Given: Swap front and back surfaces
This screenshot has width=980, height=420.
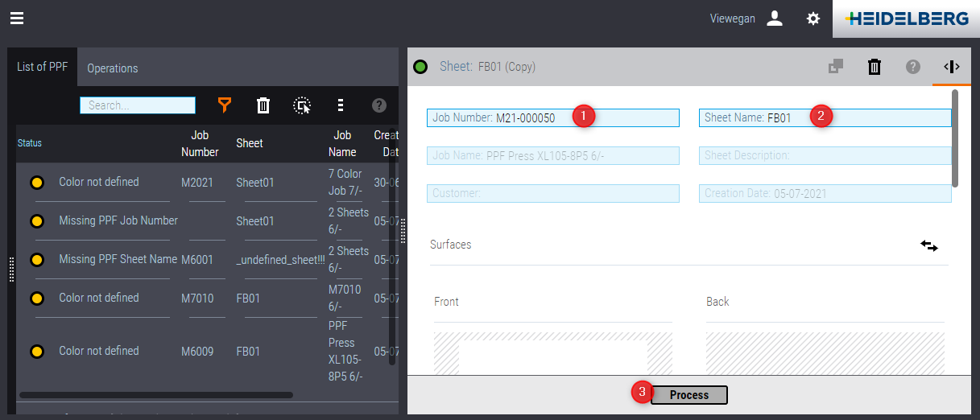Looking at the screenshot, I should tap(929, 245).
